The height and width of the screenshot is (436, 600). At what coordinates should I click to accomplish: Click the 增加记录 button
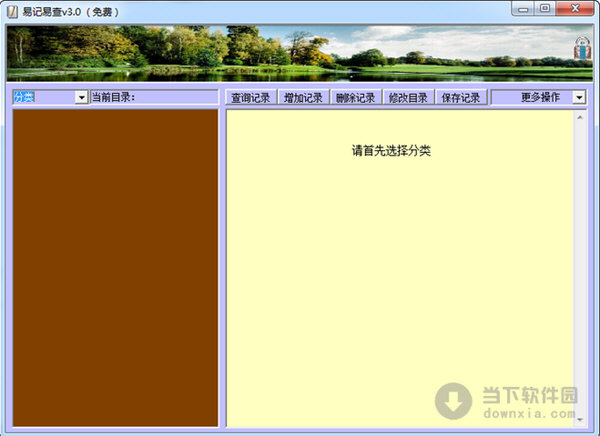point(303,98)
